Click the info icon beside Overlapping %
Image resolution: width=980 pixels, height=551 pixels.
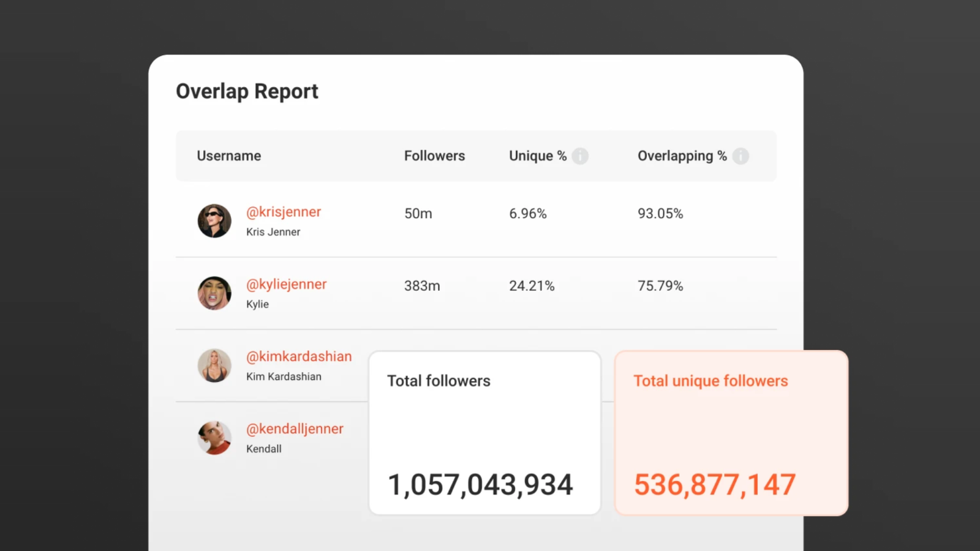tap(741, 156)
